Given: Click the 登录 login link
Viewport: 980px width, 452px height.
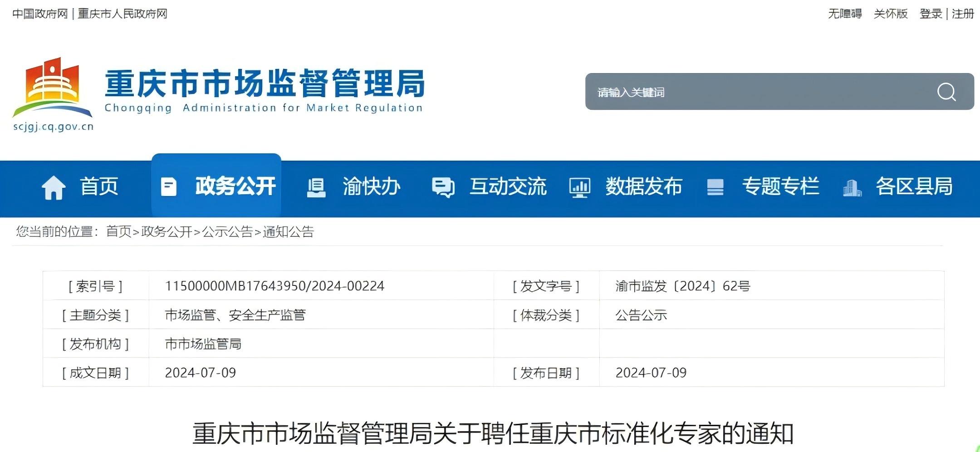Looking at the screenshot, I should tap(931, 14).
